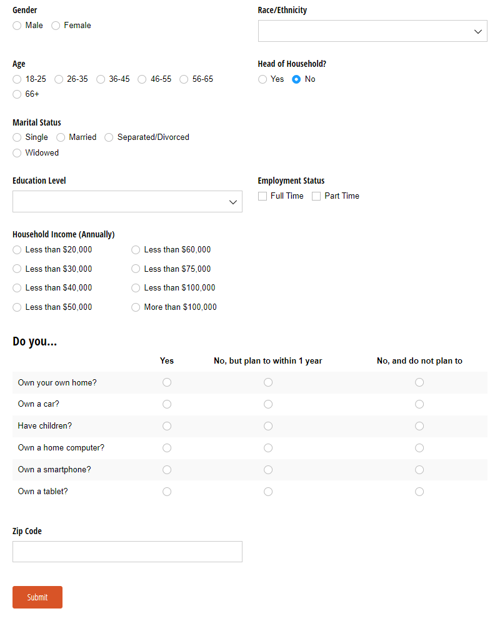Viewport: 500px width, 621px height.
Task: Mark marital status as Single
Action: click(x=17, y=137)
